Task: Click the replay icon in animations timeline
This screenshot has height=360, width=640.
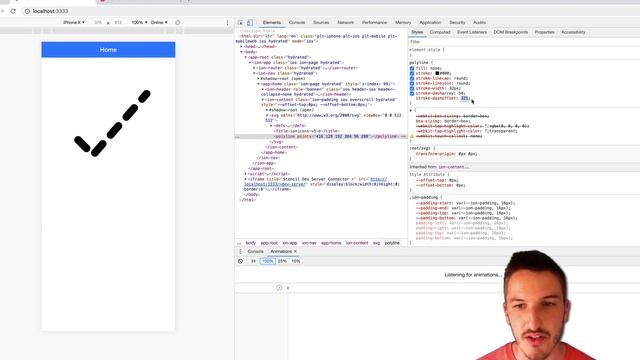Action: [x=279, y=288]
